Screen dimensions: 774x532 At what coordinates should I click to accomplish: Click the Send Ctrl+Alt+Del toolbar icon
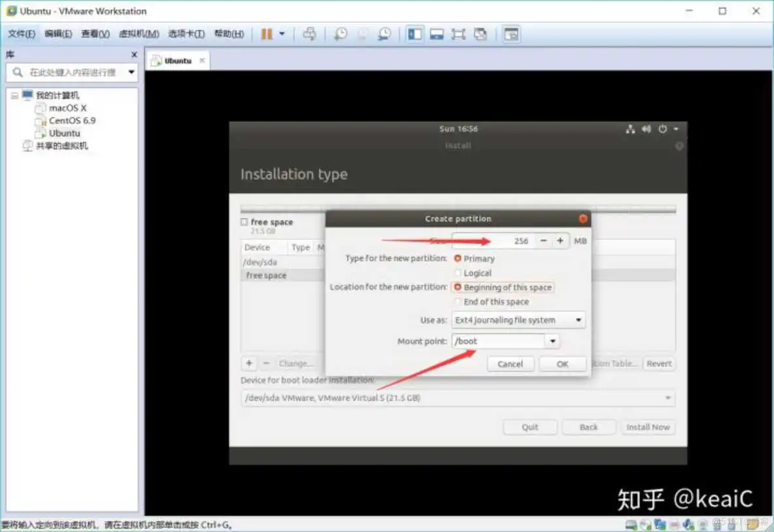point(309,34)
